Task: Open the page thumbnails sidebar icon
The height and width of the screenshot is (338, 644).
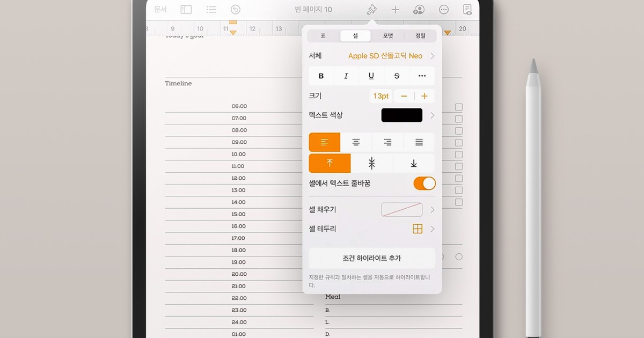Action: [x=185, y=9]
